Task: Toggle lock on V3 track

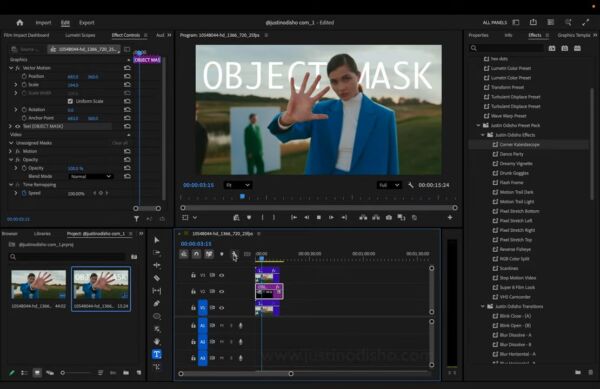Action: click(193, 275)
